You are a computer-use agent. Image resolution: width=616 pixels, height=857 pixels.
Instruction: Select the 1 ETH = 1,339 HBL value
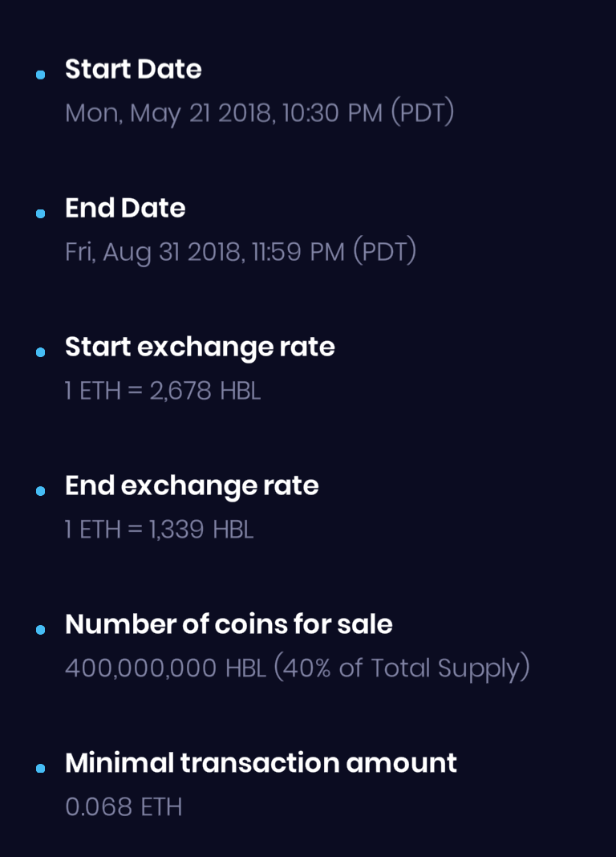pos(159,530)
